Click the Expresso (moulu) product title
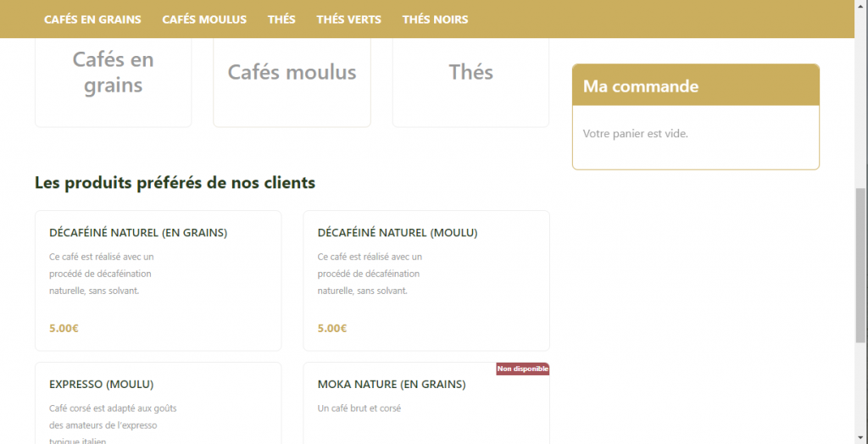 coord(102,384)
